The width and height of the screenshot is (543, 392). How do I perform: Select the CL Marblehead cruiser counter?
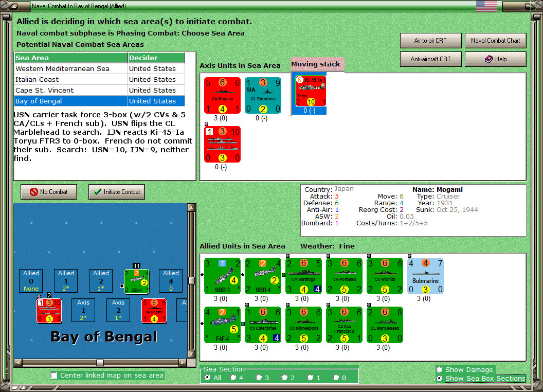coord(385,325)
